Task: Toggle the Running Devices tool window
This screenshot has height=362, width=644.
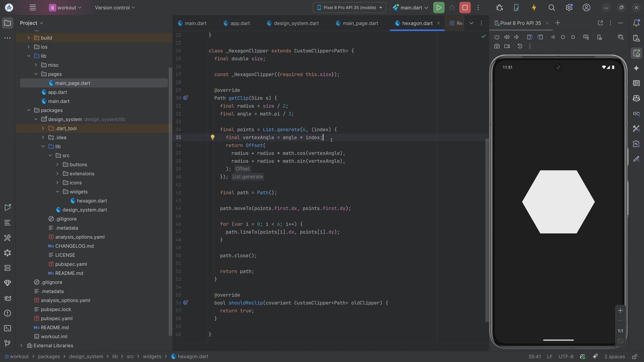Action: (x=636, y=53)
